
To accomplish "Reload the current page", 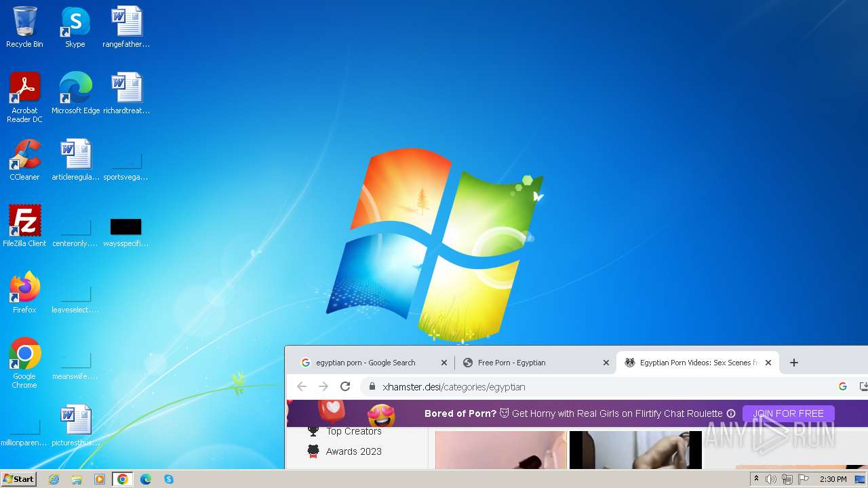I will coord(345,386).
